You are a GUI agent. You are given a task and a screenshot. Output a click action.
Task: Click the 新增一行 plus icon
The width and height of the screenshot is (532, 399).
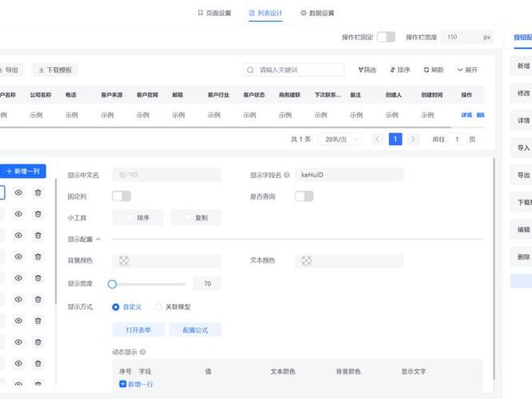tap(122, 384)
